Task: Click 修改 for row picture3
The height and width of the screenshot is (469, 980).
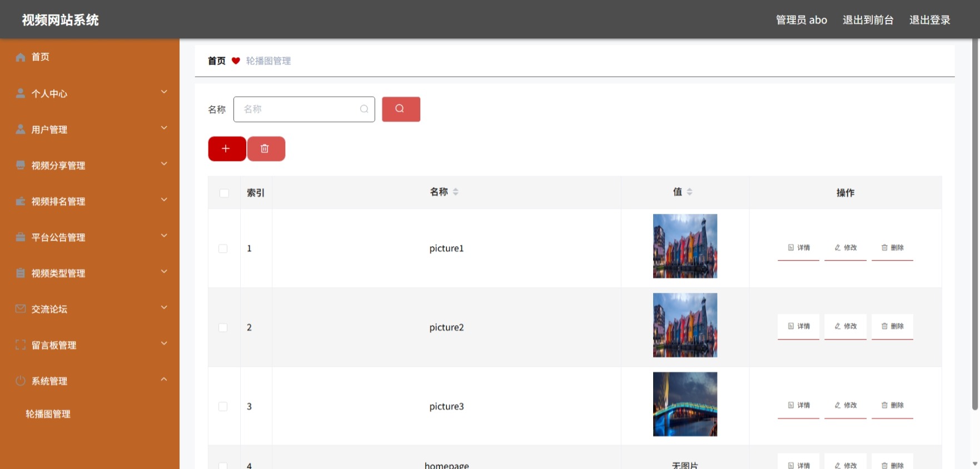Action: pyautogui.click(x=845, y=406)
